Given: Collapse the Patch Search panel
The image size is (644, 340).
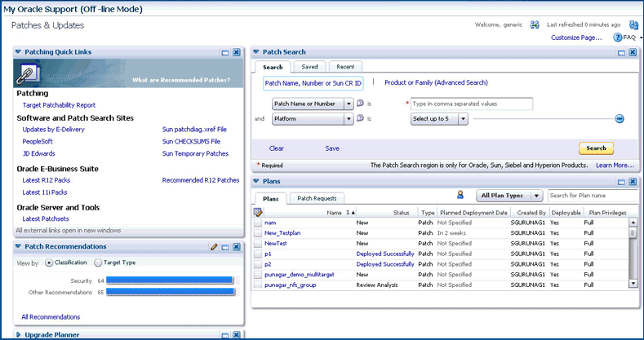Looking at the screenshot, I should (x=255, y=51).
